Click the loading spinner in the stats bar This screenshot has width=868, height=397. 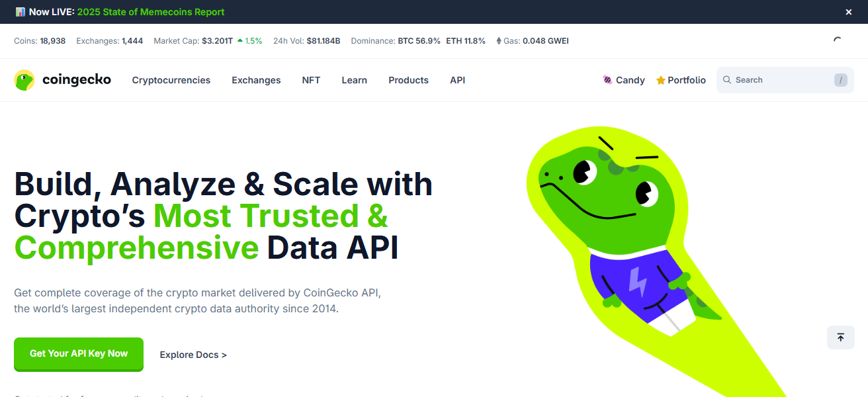click(838, 40)
